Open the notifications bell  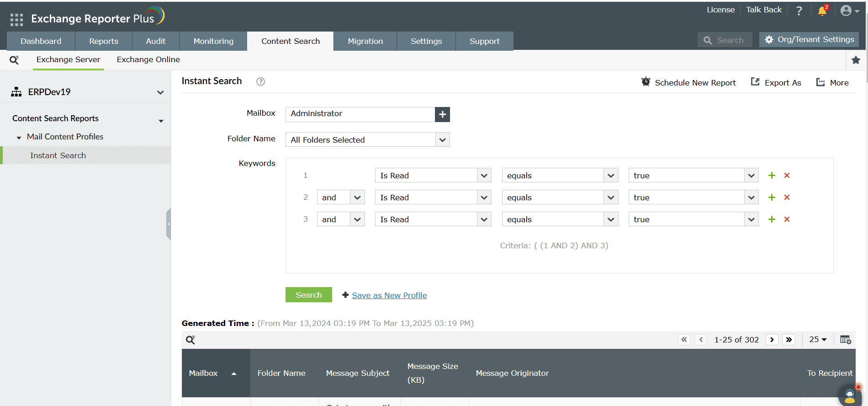pos(822,11)
